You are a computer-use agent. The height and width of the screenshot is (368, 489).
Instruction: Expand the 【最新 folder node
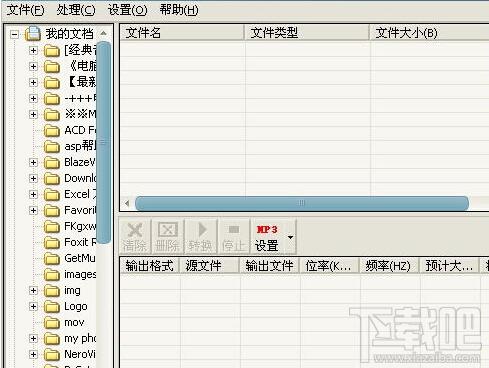pos(33,82)
